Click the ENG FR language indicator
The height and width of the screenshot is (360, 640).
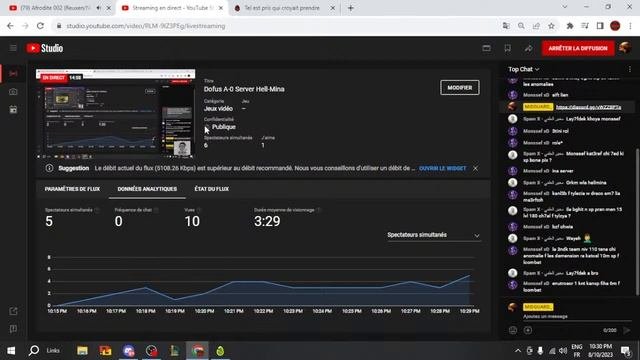(577, 351)
